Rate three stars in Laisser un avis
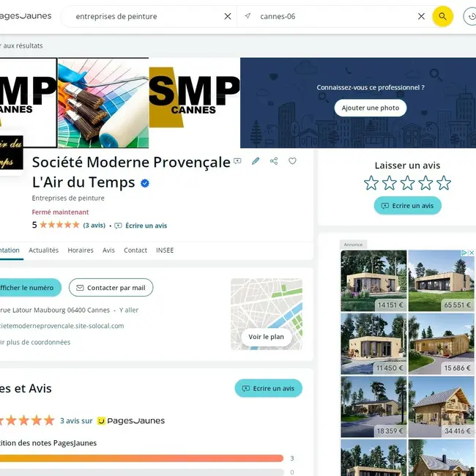 pyautogui.click(x=407, y=183)
